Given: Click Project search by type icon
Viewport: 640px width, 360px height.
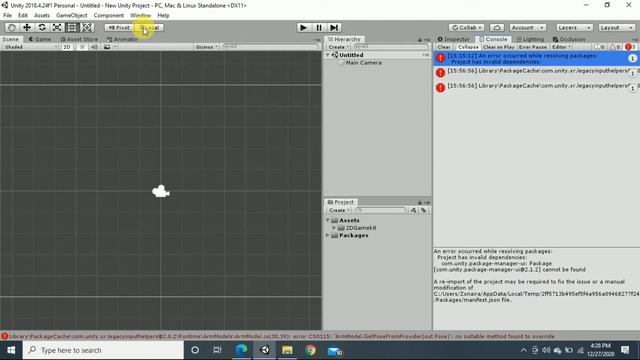Looking at the screenshot, I should 413,210.
